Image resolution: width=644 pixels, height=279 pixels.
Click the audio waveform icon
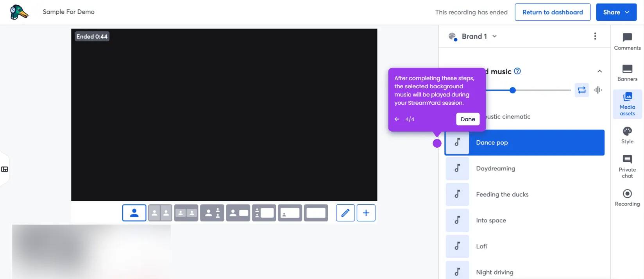[x=598, y=90]
